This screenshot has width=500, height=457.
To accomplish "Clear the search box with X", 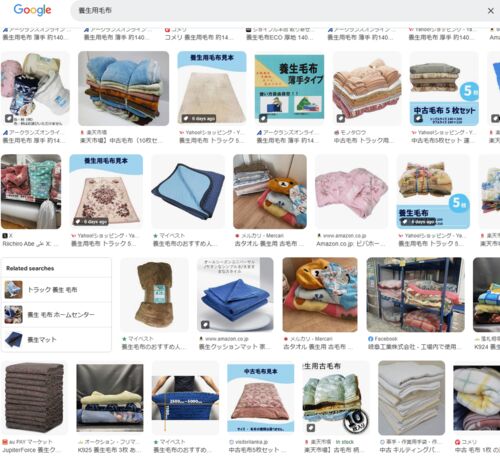I will 491,11.
